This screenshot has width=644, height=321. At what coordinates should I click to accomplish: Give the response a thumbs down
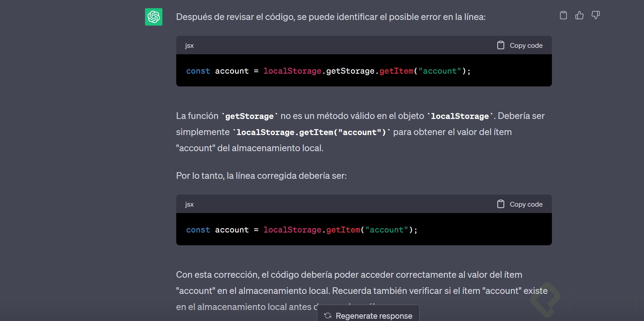click(595, 15)
